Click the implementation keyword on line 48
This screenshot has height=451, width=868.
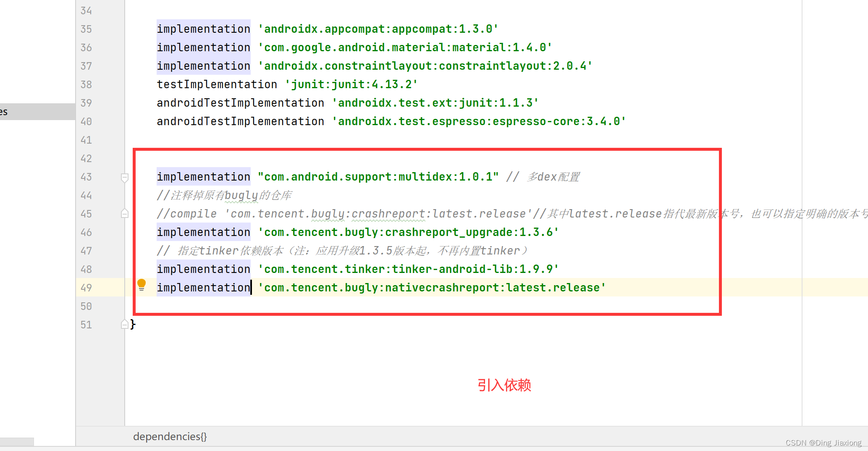(204, 269)
